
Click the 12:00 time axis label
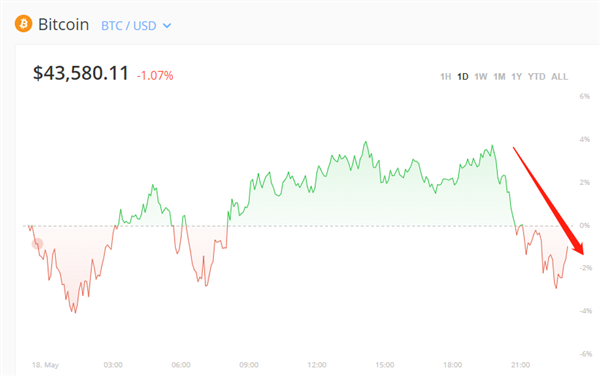(317, 365)
